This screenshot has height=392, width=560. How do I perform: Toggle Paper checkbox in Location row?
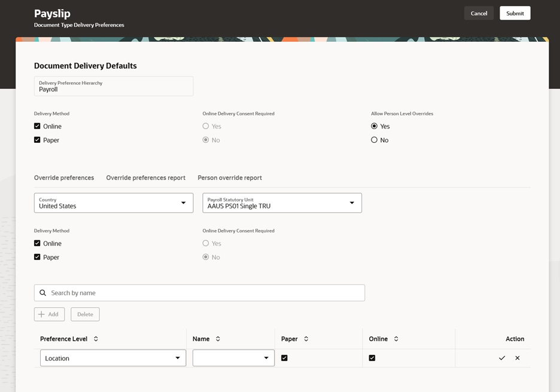(x=284, y=358)
